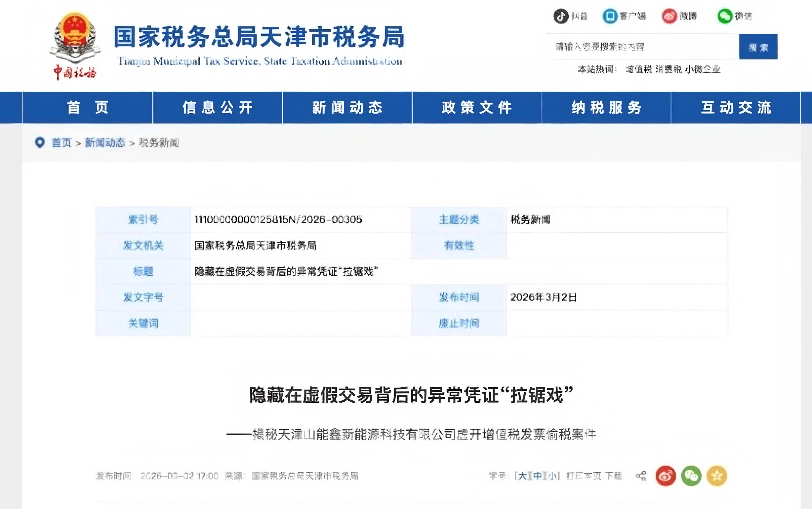Open 首页 navigation tab
This screenshot has width=812, height=509.
click(88, 108)
